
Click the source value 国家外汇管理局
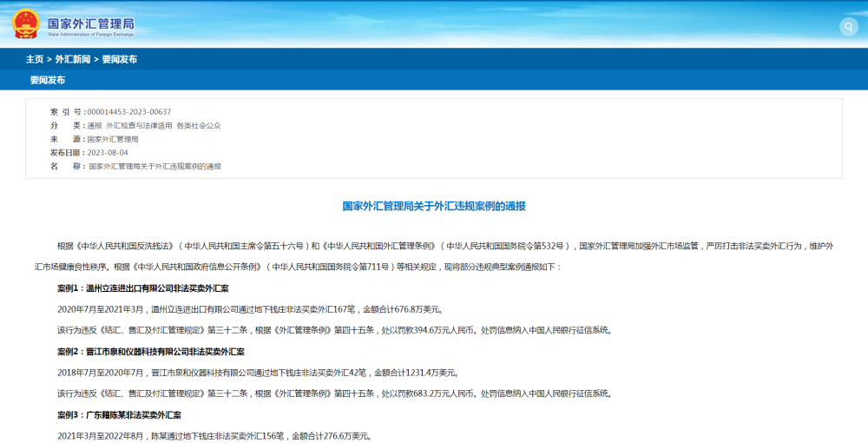[112, 139]
